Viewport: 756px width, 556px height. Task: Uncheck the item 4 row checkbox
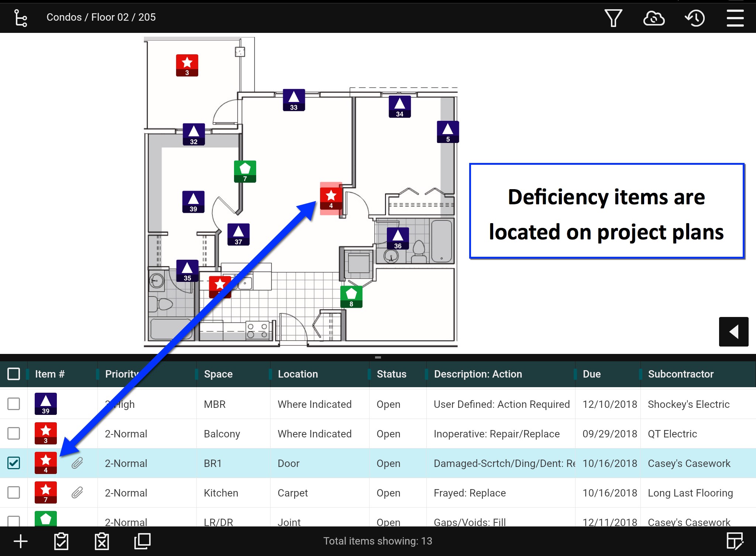(x=14, y=463)
